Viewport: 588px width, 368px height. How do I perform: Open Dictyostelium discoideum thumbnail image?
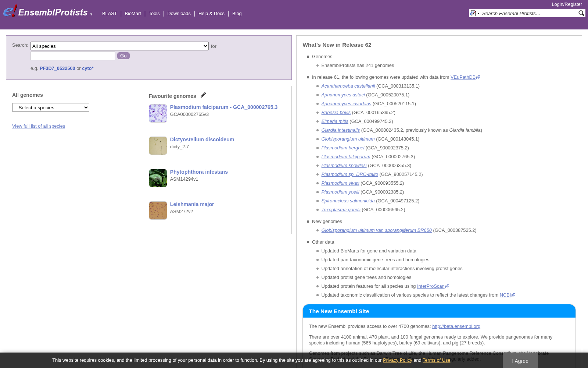point(158,146)
